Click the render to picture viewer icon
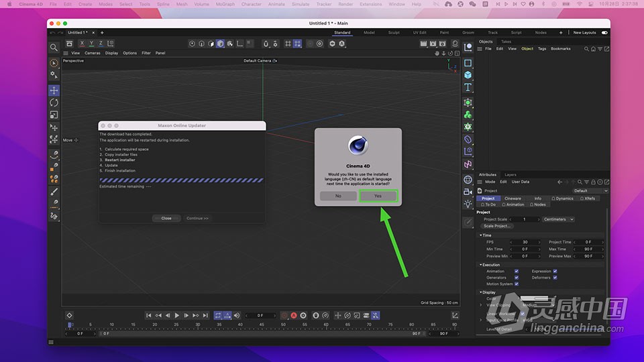The width and height of the screenshot is (644, 362). (x=433, y=44)
